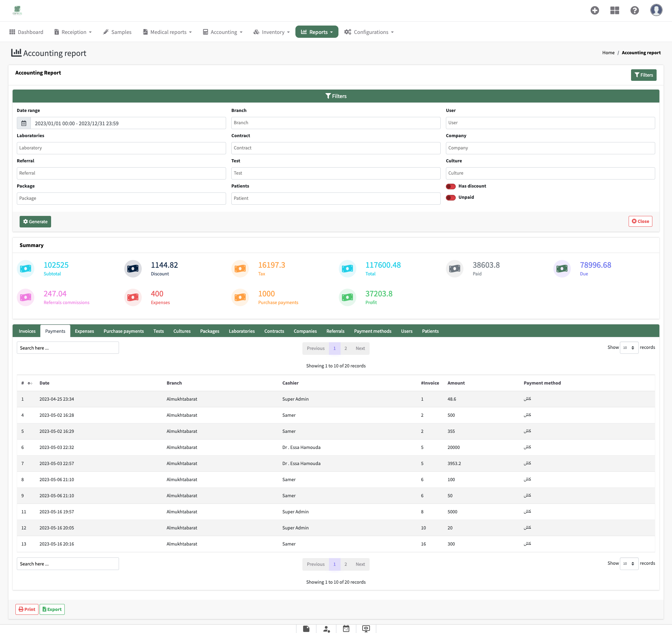The height and width of the screenshot is (633, 672).
Task: Sort by the # column arrow
Action: pos(30,383)
